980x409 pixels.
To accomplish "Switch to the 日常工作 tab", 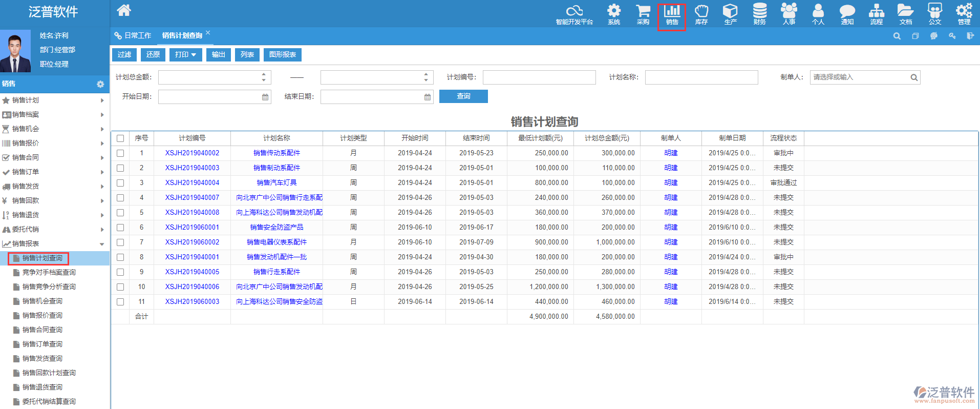I will point(133,35).
